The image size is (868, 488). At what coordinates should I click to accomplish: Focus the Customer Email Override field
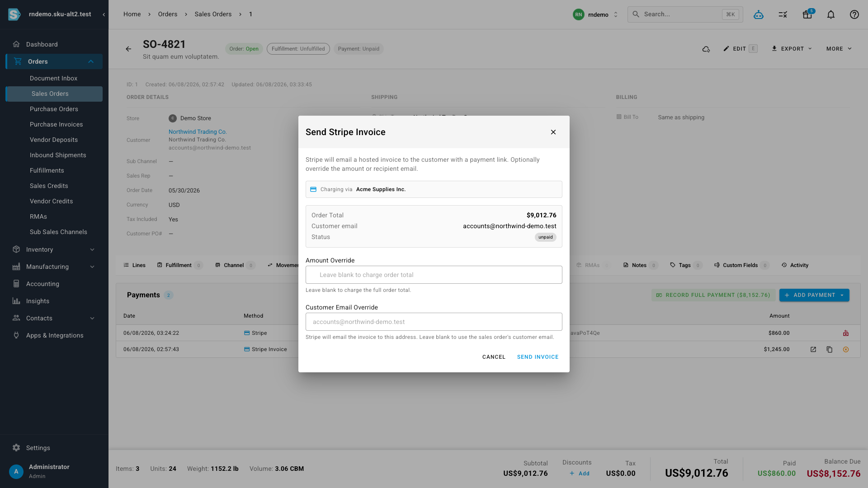pos(434,322)
